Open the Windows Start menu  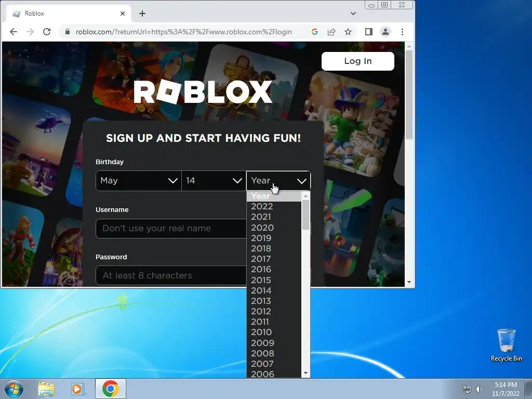[x=14, y=389]
